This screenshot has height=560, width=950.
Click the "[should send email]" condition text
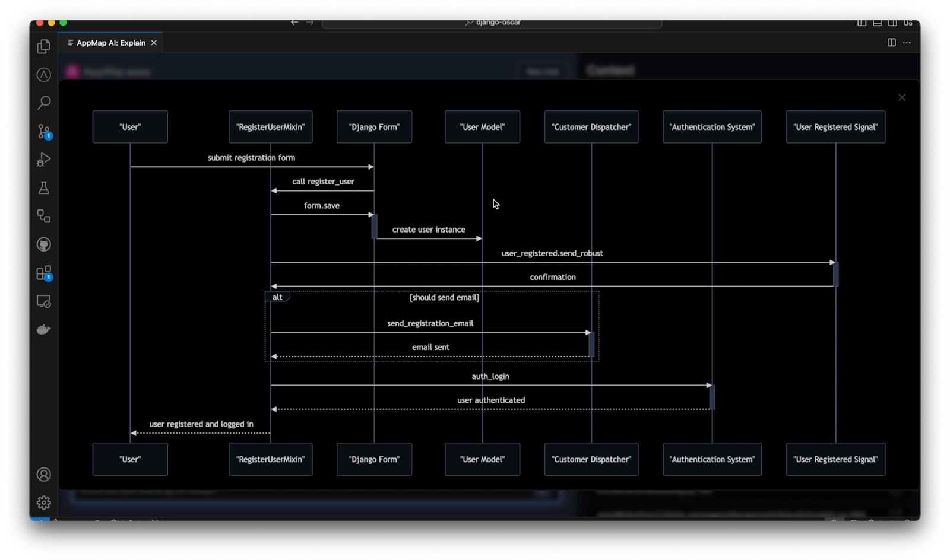[x=444, y=298]
